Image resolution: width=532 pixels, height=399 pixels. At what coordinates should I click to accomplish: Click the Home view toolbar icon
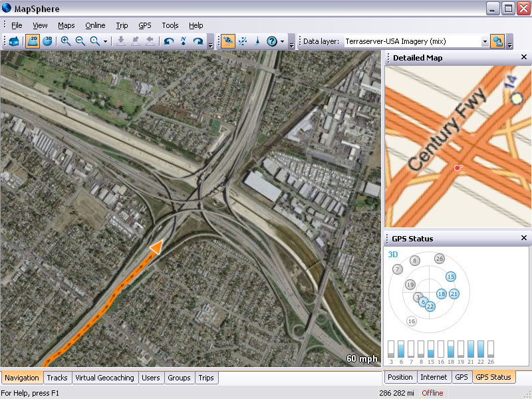coord(14,41)
